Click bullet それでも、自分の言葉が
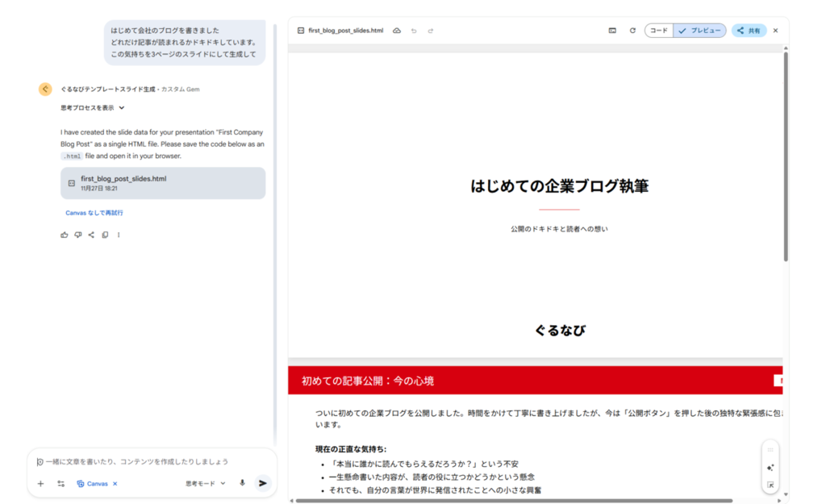 tap(435, 490)
